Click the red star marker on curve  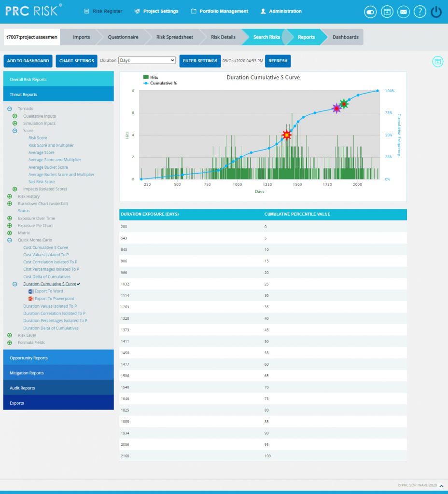287,135
